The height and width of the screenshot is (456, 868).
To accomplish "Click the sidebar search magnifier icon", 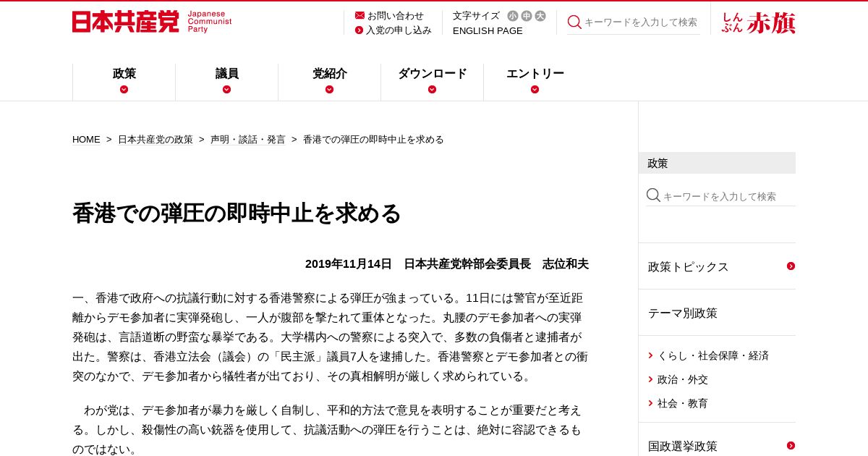I will coord(653,195).
